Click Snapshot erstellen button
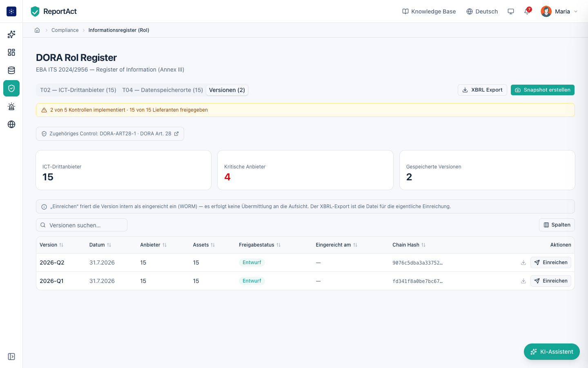Image resolution: width=588 pixels, height=368 pixels. [x=543, y=90]
